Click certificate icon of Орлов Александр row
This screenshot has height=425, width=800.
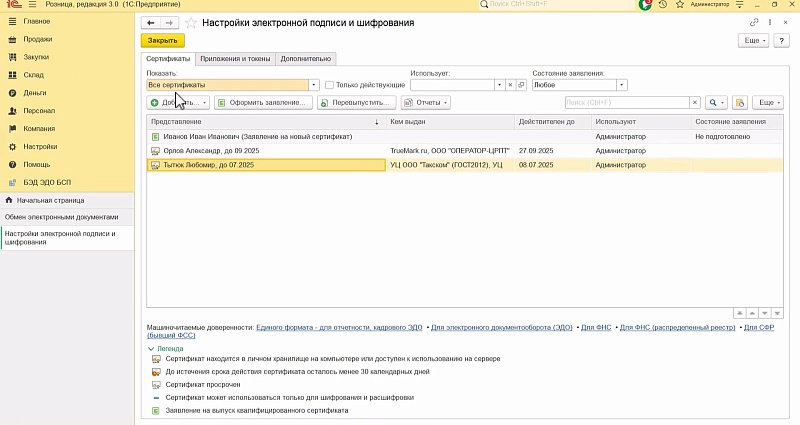point(156,151)
